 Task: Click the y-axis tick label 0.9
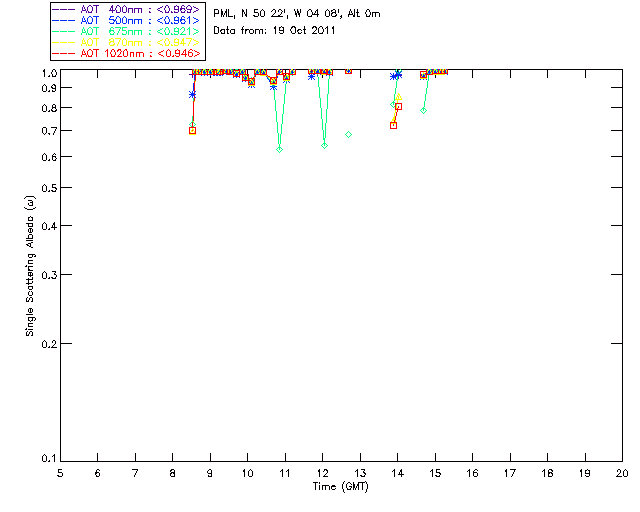tap(49, 88)
